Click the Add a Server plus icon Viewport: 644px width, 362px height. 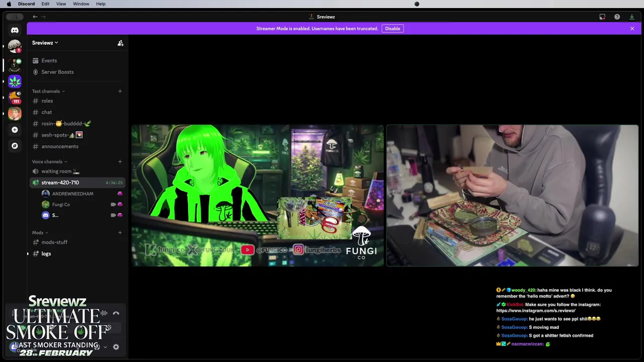pyautogui.click(x=15, y=130)
